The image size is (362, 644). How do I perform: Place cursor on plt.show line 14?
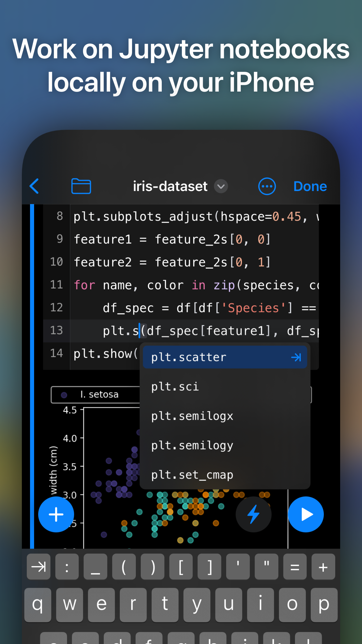pos(106,353)
